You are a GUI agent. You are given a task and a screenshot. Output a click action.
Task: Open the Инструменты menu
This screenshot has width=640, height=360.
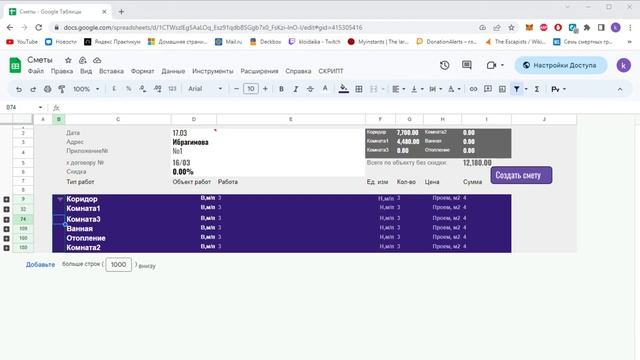(x=213, y=71)
